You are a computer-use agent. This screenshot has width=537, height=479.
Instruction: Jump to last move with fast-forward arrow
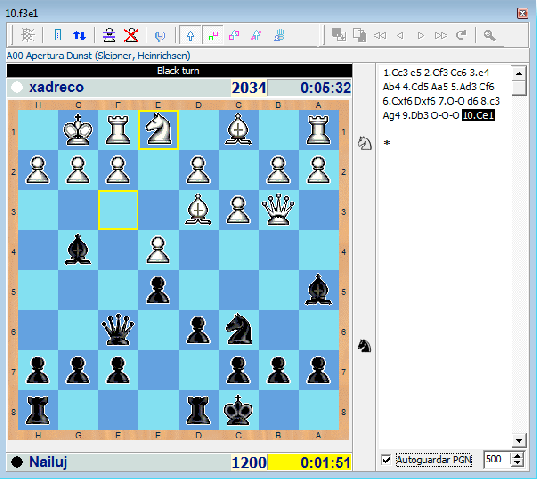[440, 35]
